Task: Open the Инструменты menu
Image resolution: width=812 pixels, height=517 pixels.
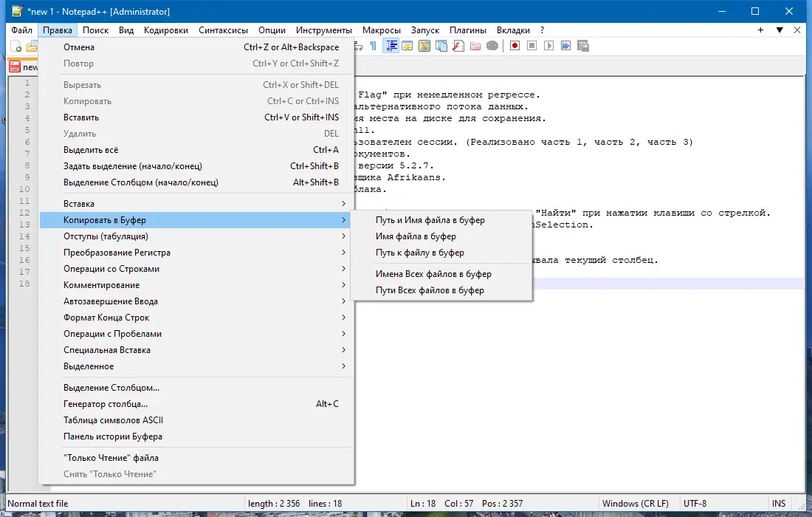Action: 324,30
